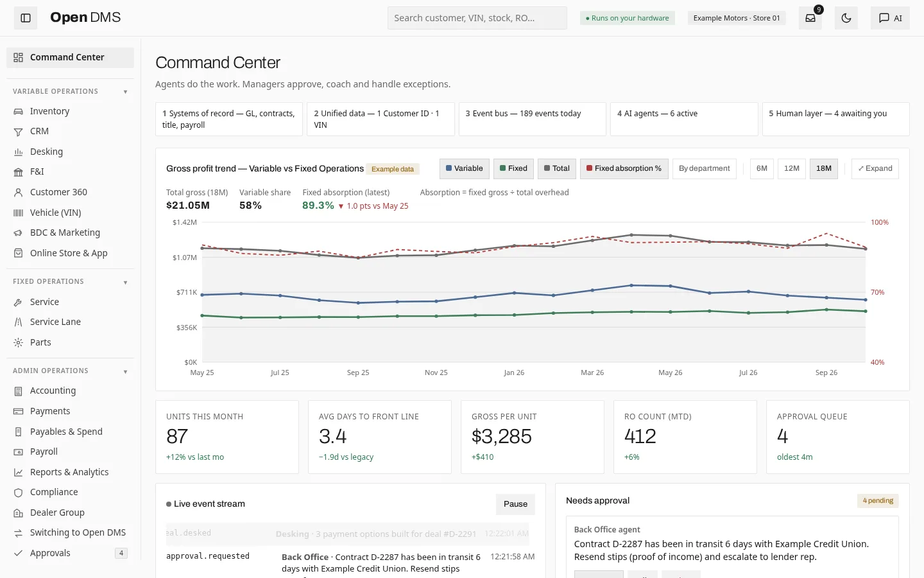Click the Switching to Open DMS arrows icon
Screen dimensions: 924x578
pyautogui.click(x=19, y=533)
